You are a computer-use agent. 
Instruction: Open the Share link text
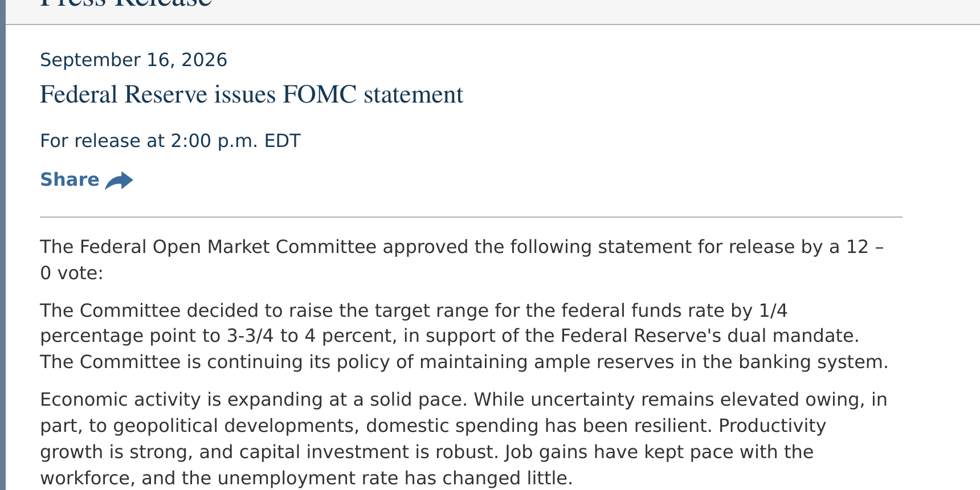click(x=70, y=179)
